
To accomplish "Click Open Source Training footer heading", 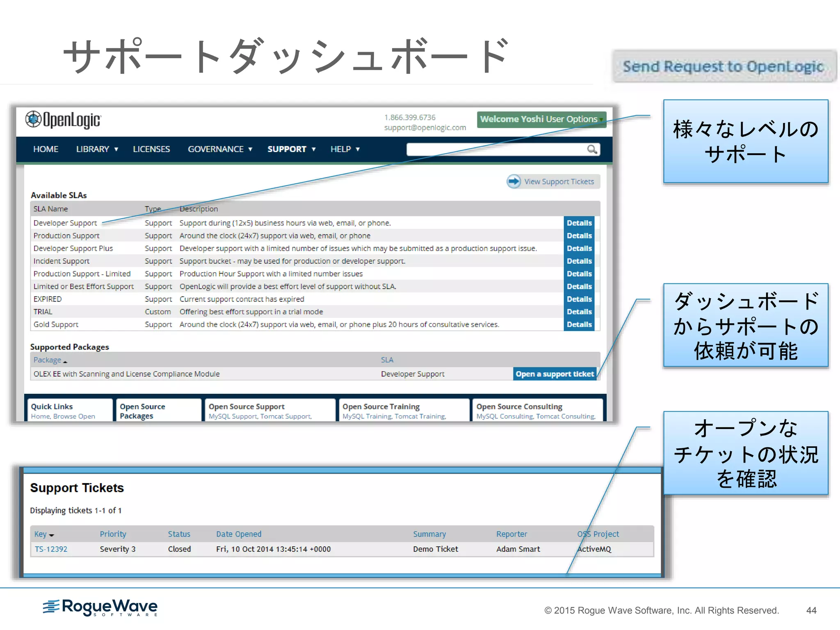I will pos(381,406).
